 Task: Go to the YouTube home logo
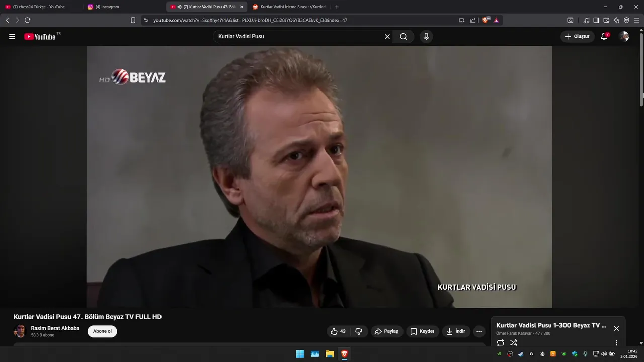[40, 37]
